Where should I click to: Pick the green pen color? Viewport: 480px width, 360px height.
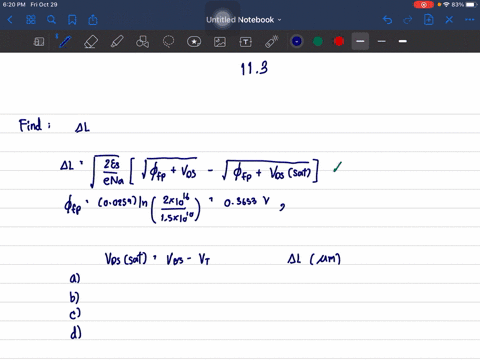(318, 41)
